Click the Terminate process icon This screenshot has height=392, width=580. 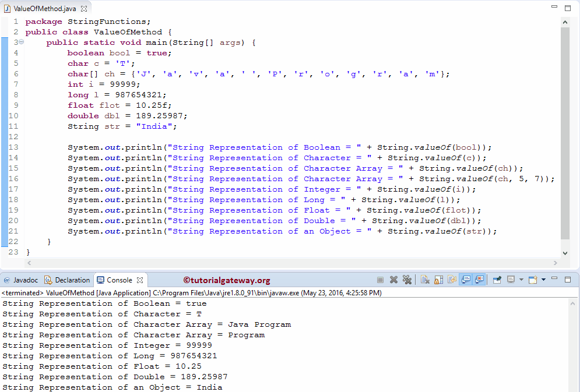381,279
